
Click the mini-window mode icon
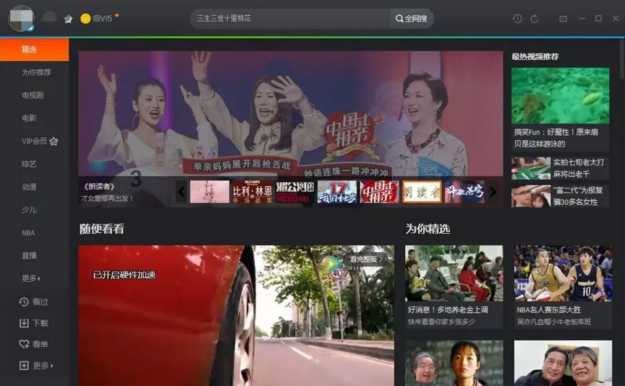coord(563,19)
